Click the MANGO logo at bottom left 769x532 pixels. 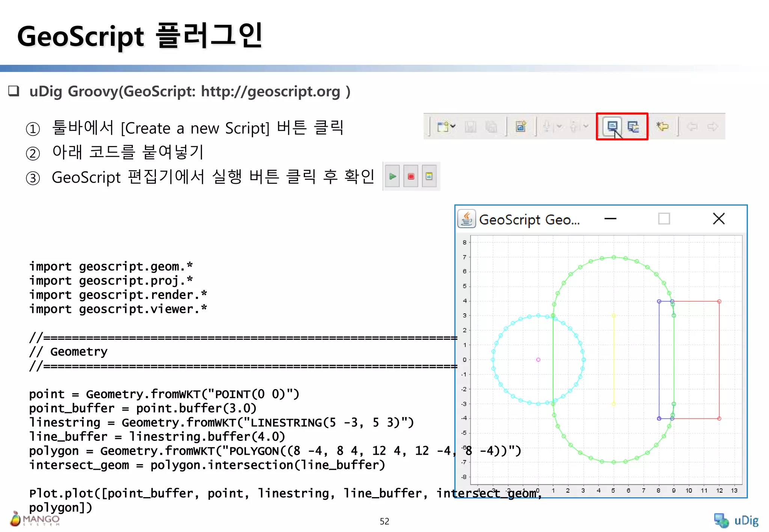point(35,519)
